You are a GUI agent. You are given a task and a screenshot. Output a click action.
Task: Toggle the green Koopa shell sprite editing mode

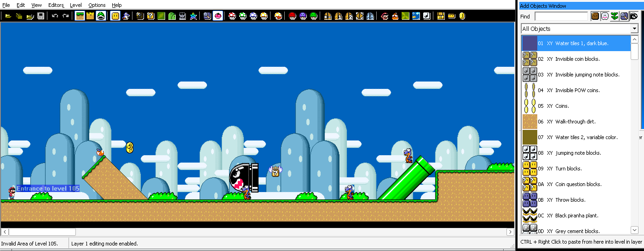pos(101,16)
